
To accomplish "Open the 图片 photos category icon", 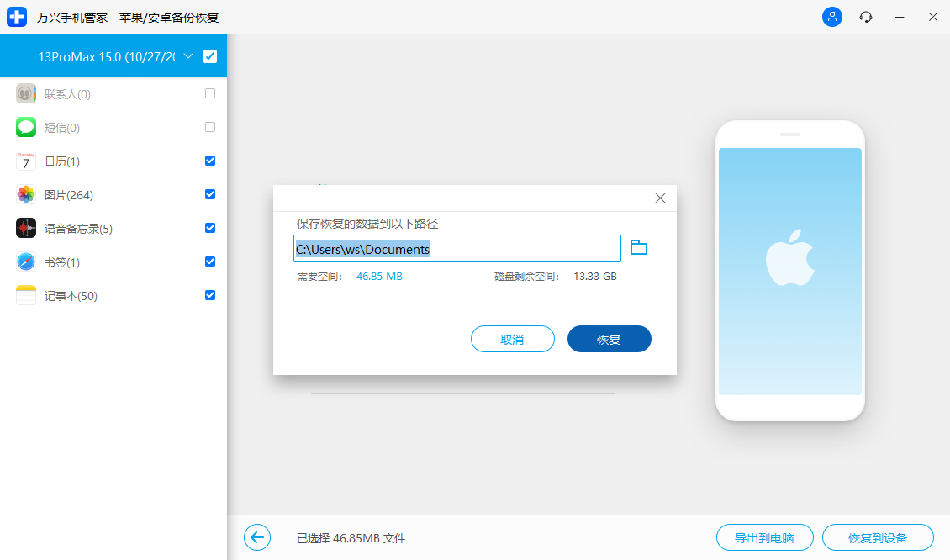I will click(25, 194).
